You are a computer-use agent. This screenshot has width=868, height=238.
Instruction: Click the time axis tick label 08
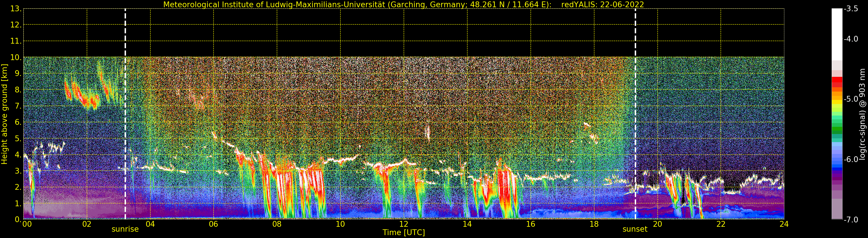[277, 224]
